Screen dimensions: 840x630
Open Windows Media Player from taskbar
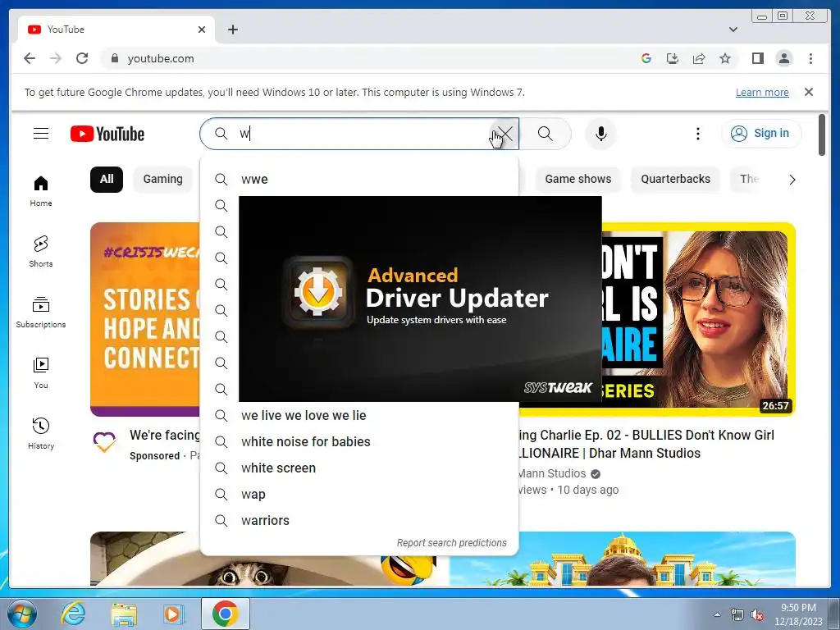pos(172,614)
